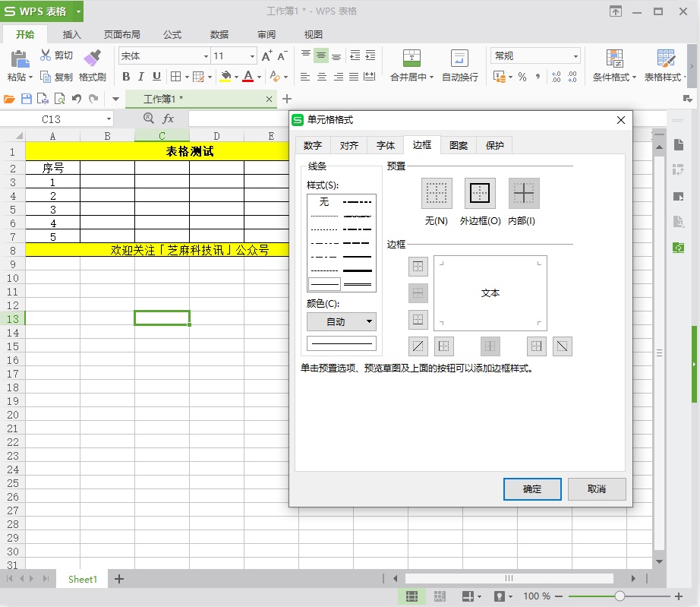Click the decrease decimal places icon

[572, 77]
